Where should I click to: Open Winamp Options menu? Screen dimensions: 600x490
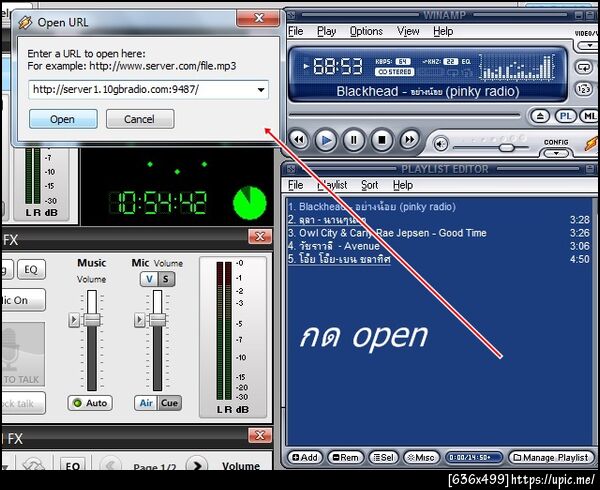[x=366, y=31]
